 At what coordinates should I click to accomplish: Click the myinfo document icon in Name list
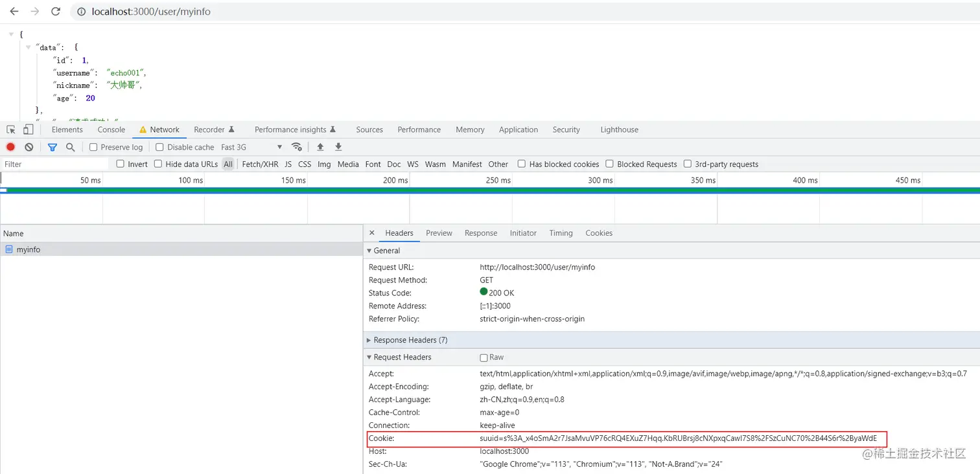(9, 249)
